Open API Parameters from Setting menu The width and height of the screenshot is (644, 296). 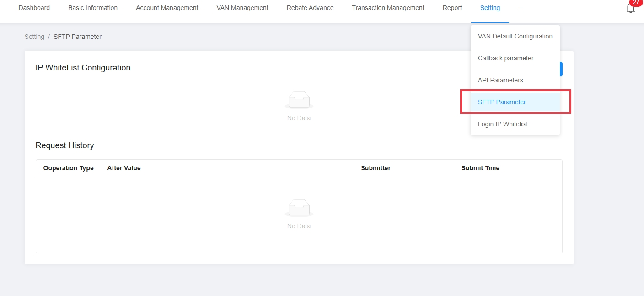tap(500, 80)
